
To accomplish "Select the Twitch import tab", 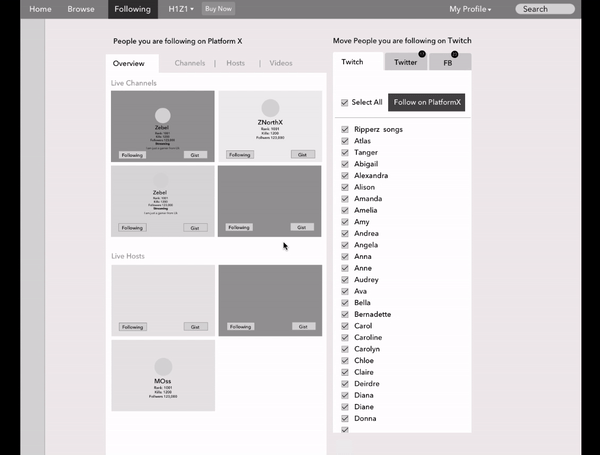I will [x=357, y=62].
